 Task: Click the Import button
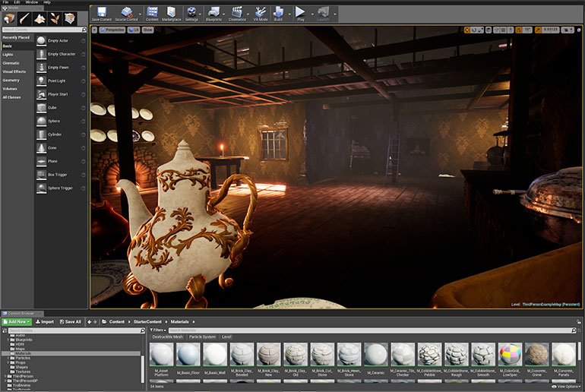coord(44,321)
